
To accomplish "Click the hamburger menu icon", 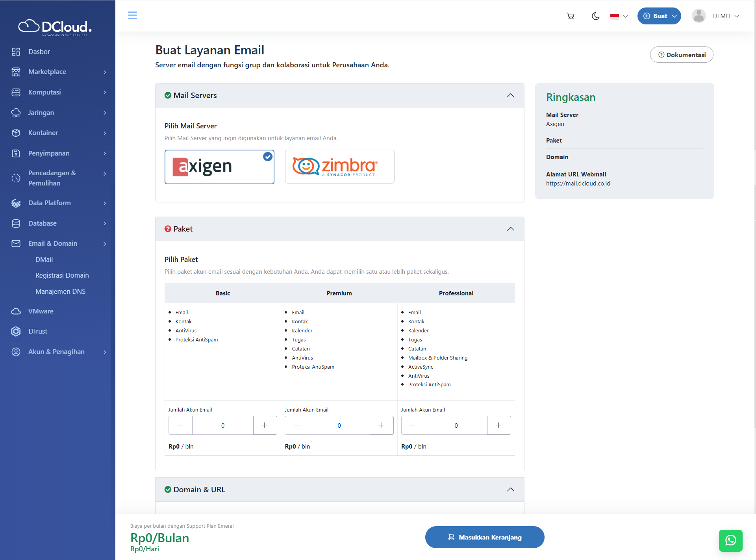I will coord(132,15).
